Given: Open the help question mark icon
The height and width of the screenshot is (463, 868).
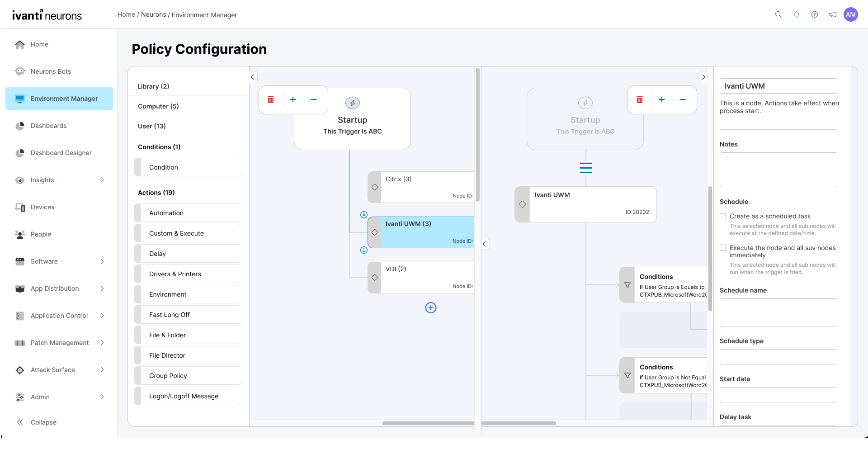Looking at the screenshot, I should coord(815,14).
